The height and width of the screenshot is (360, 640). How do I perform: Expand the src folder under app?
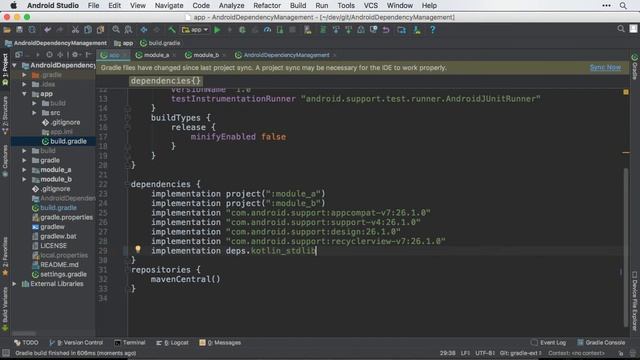(35, 113)
